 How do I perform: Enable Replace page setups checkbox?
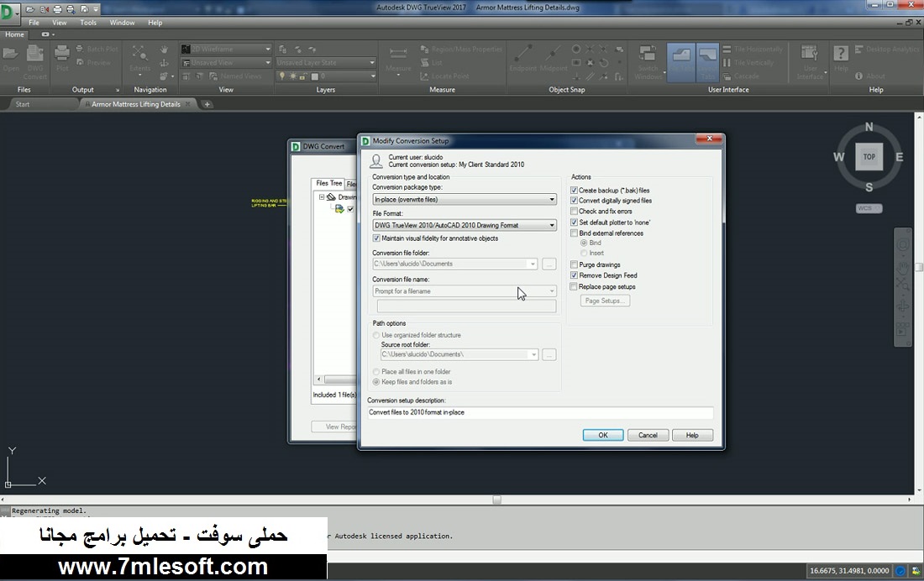574,286
